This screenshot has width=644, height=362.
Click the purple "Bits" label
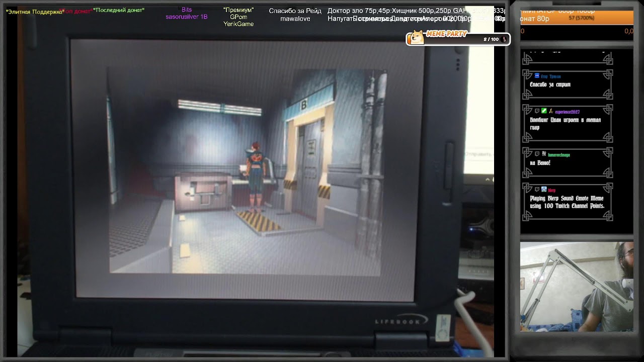[187, 10]
